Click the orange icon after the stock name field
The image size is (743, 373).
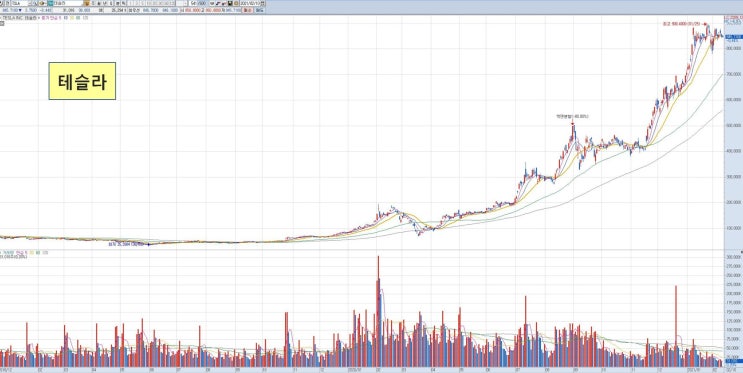(87, 3)
